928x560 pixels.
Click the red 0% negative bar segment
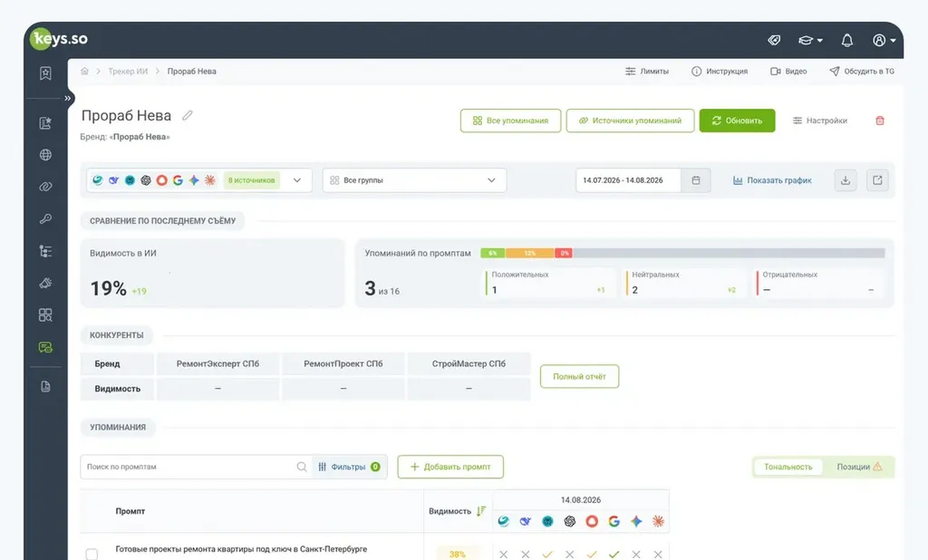click(564, 254)
